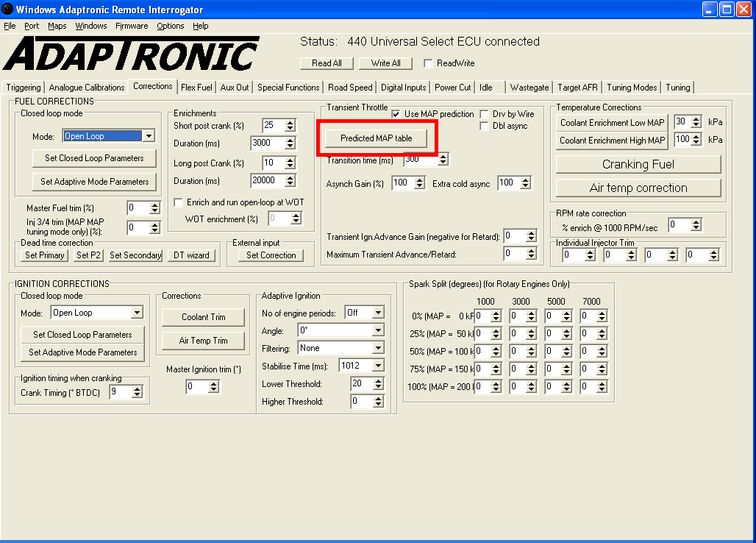This screenshot has width=756, height=543.
Task: Open the Cranking Fuel settings
Action: tap(638, 165)
